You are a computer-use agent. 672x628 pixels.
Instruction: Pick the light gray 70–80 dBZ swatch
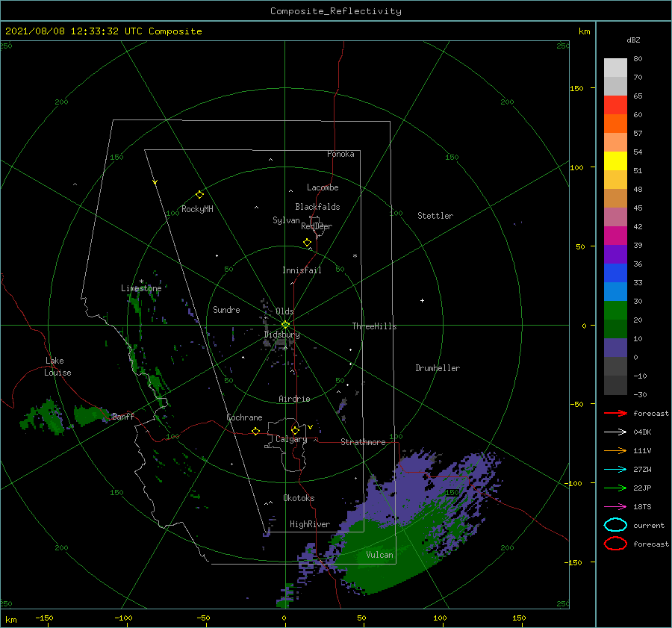615,68
